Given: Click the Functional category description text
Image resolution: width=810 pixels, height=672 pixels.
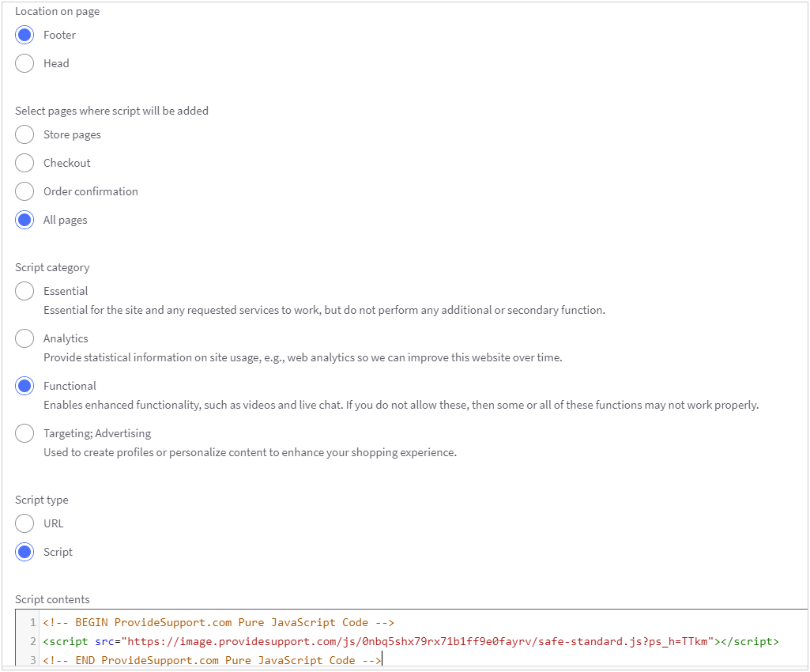Looking at the screenshot, I should click(x=401, y=405).
